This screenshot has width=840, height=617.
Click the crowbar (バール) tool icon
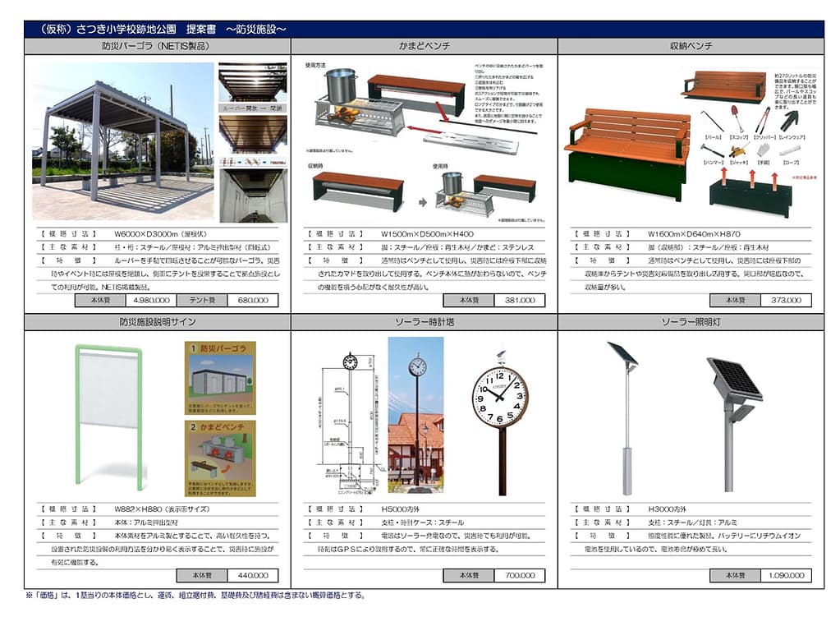[x=713, y=121]
